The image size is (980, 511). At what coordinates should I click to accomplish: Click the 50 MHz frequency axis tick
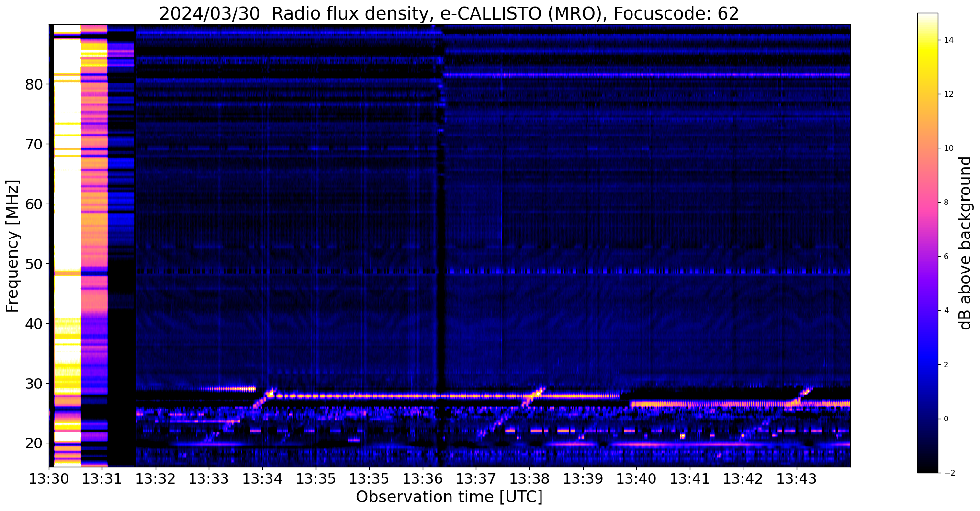(x=34, y=264)
